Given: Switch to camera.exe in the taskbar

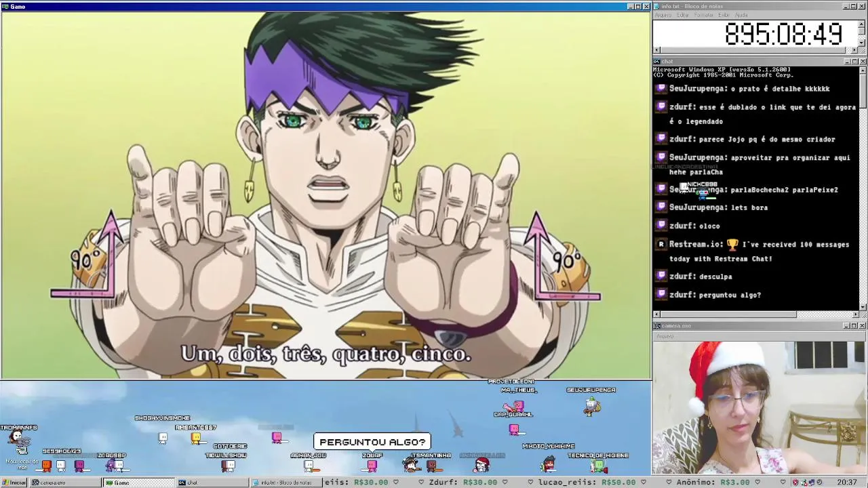Looking at the screenshot, I should click(65, 483).
